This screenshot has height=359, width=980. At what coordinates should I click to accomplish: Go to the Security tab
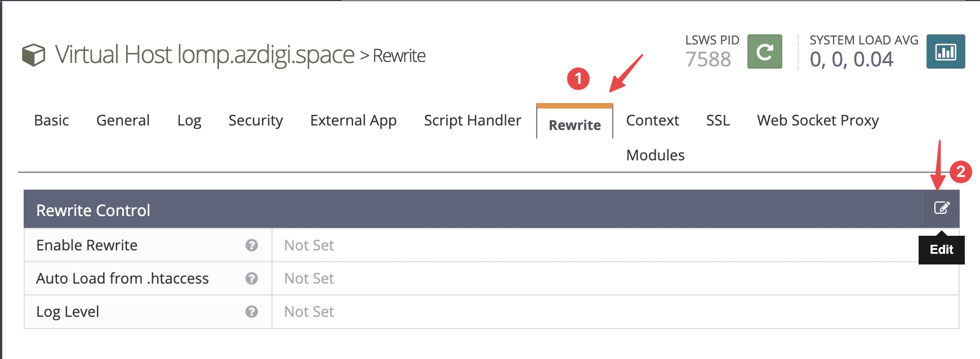(x=256, y=120)
